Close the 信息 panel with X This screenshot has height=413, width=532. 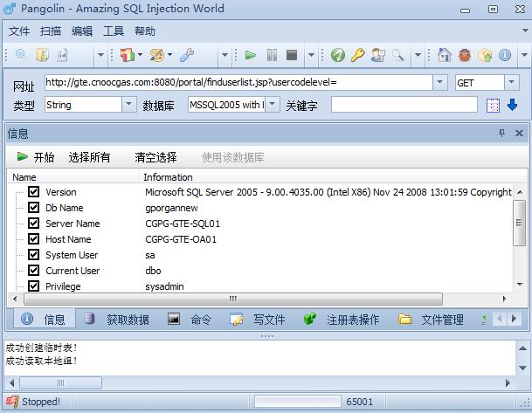point(519,133)
